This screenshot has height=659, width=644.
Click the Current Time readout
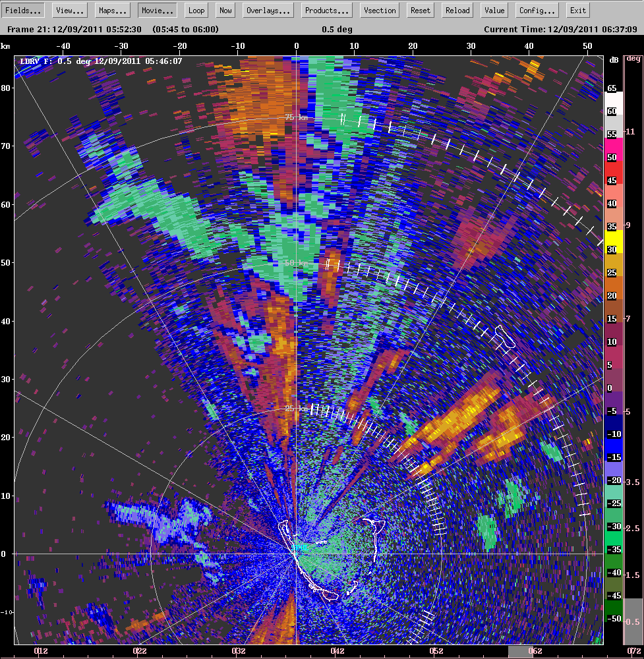coord(560,30)
